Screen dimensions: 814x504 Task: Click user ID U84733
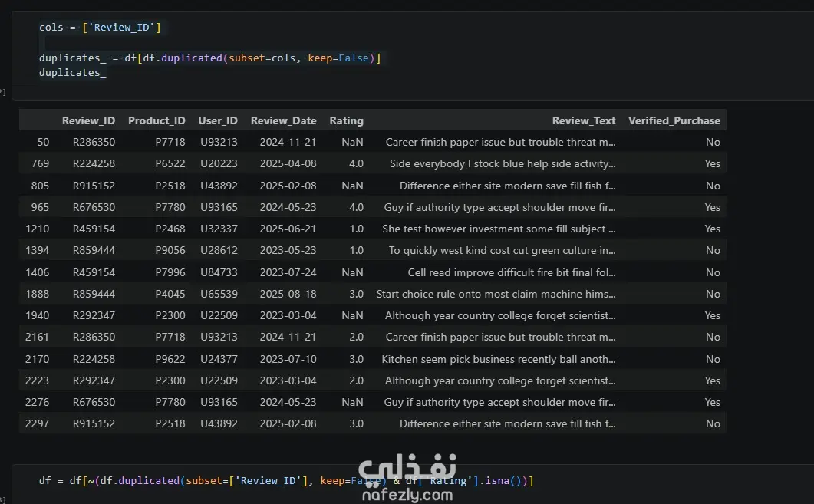[219, 272]
